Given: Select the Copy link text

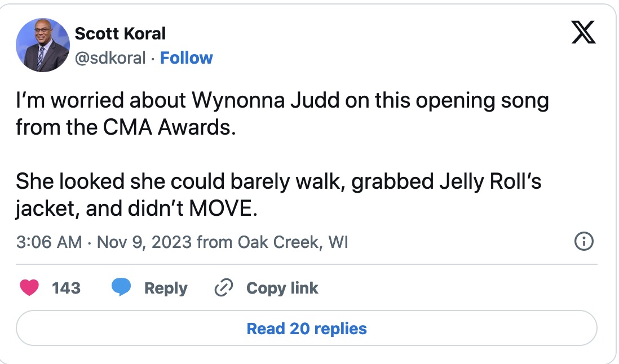Looking at the screenshot, I should click(282, 288).
